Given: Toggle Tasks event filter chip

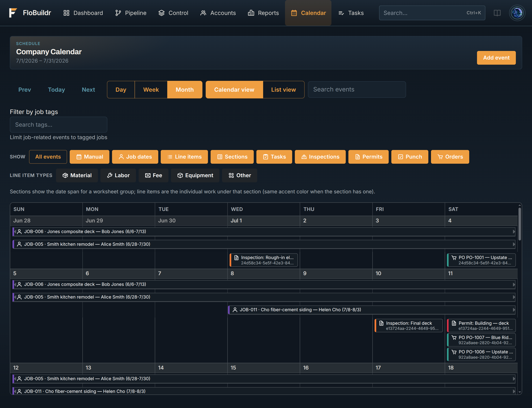Looking at the screenshot, I should tap(274, 157).
